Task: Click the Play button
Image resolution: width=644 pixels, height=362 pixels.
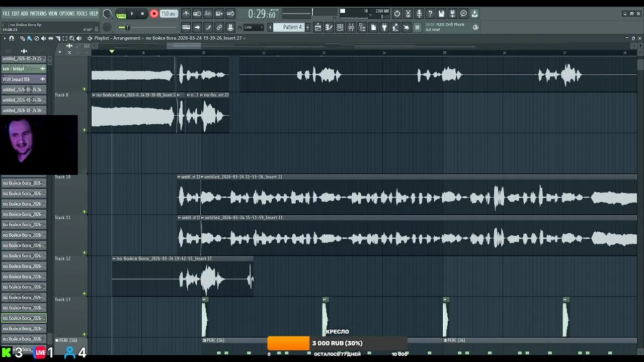Action: point(132,14)
